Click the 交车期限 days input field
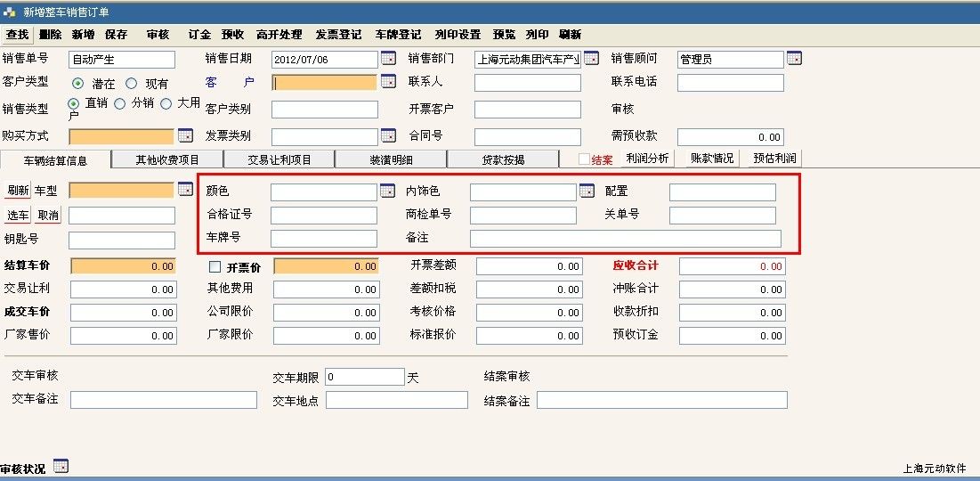The image size is (980, 481). point(364,377)
